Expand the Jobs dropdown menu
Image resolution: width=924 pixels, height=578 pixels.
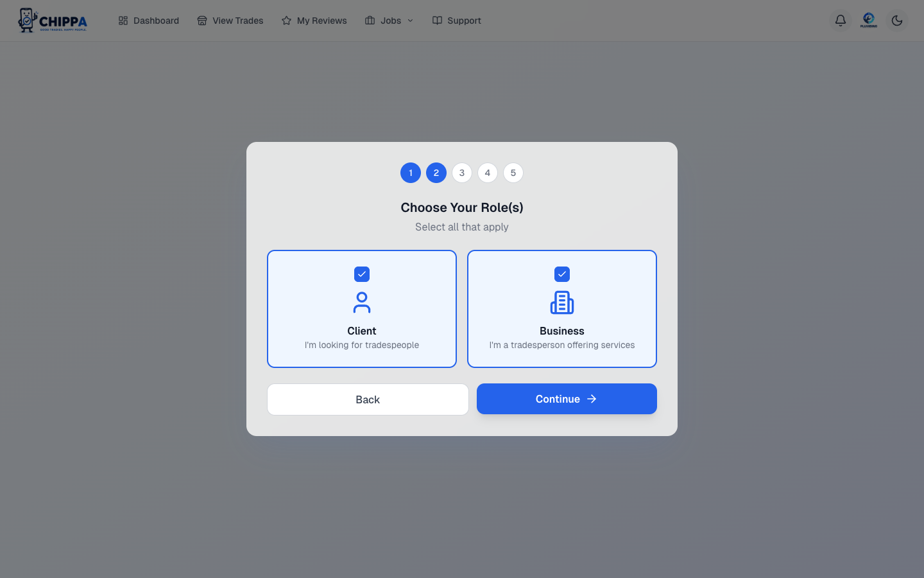pos(389,21)
